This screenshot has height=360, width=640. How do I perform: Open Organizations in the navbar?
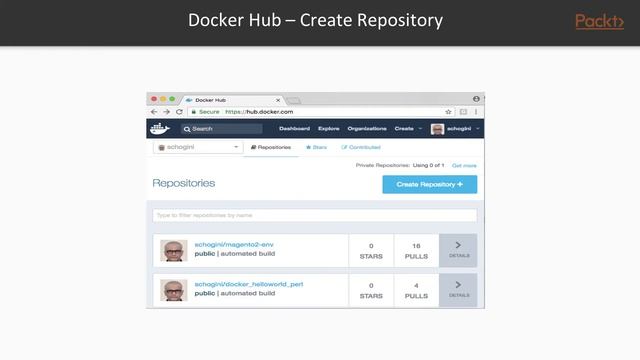(x=367, y=129)
